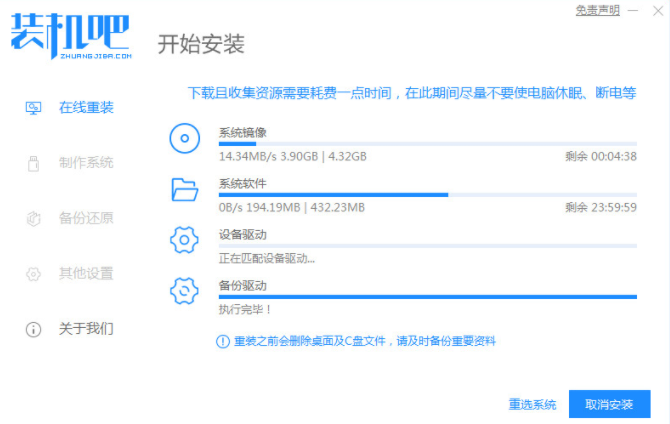Image resolution: width=670 pixels, height=424 pixels.
Task: Click the 重选系统 button
Action: 532,405
